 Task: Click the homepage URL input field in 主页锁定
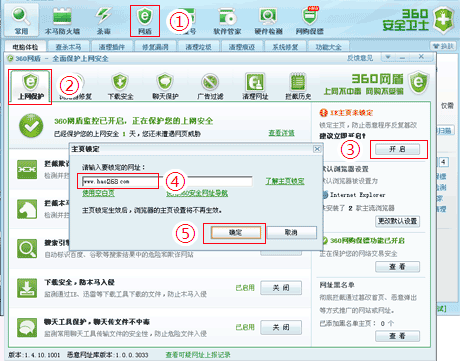pos(167,181)
